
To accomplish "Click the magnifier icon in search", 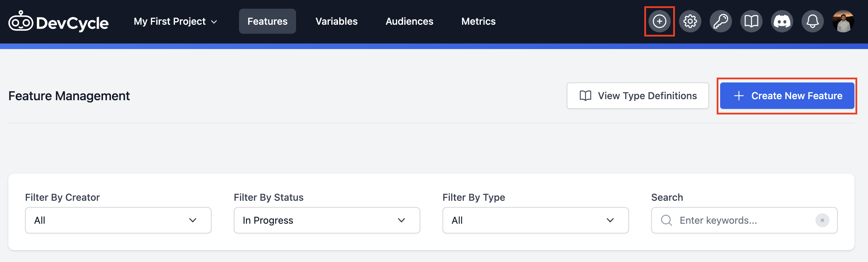I will [666, 220].
